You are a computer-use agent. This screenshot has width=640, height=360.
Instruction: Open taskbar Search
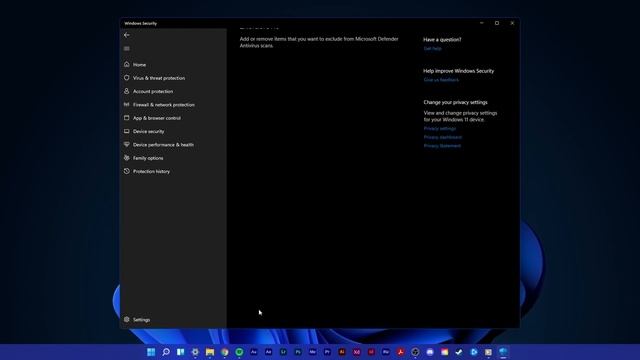click(x=166, y=352)
